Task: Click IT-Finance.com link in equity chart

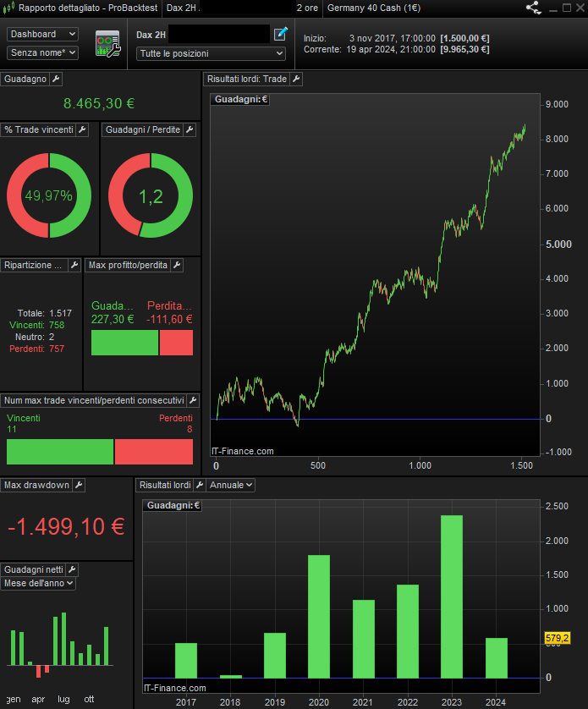Action: [x=243, y=451]
